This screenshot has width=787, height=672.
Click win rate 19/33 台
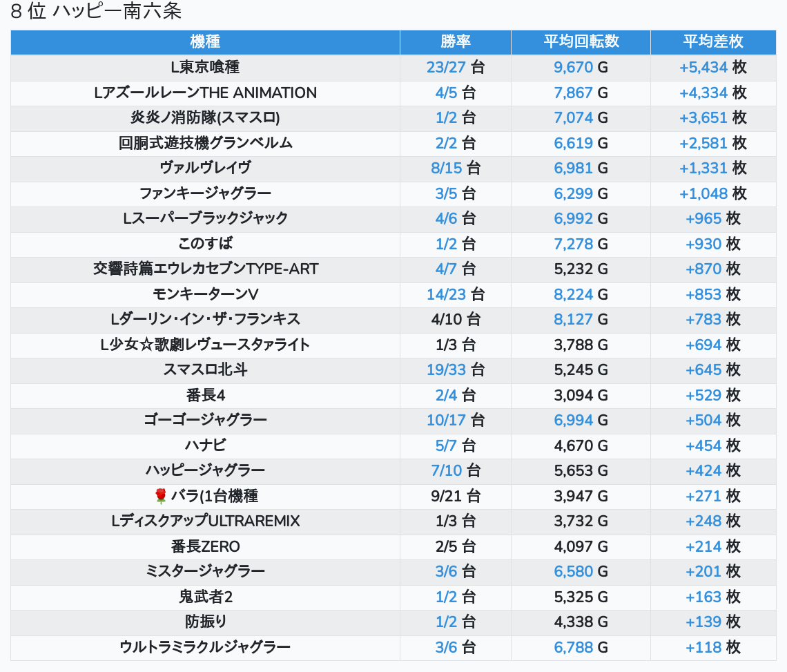point(456,370)
